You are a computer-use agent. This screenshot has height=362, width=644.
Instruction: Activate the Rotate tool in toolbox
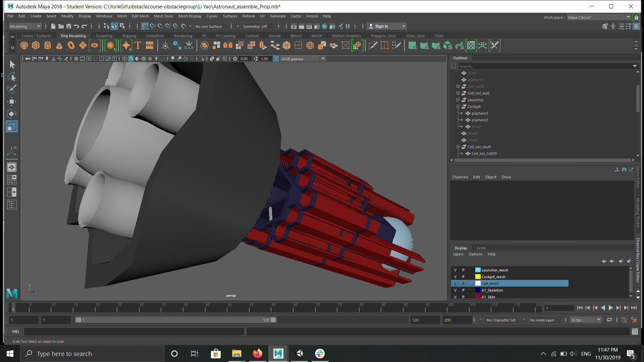pyautogui.click(x=12, y=114)
